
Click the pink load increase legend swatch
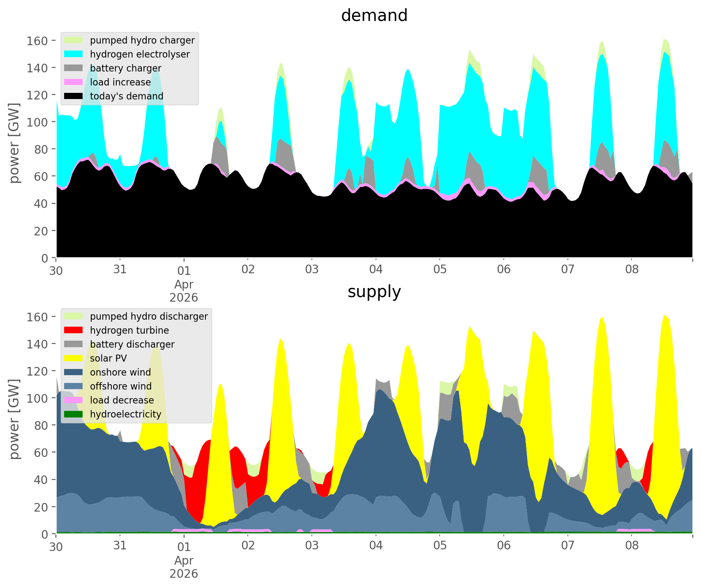coord(74,82)
